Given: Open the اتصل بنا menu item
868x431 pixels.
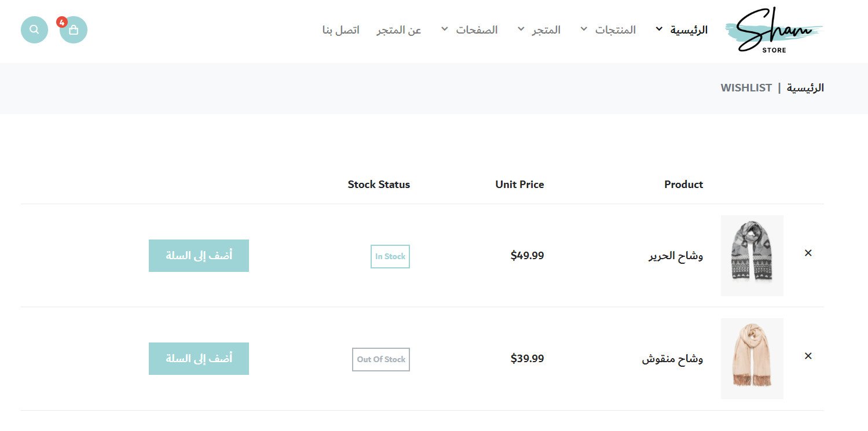Looking at the screenshot, I should point(341,30).
